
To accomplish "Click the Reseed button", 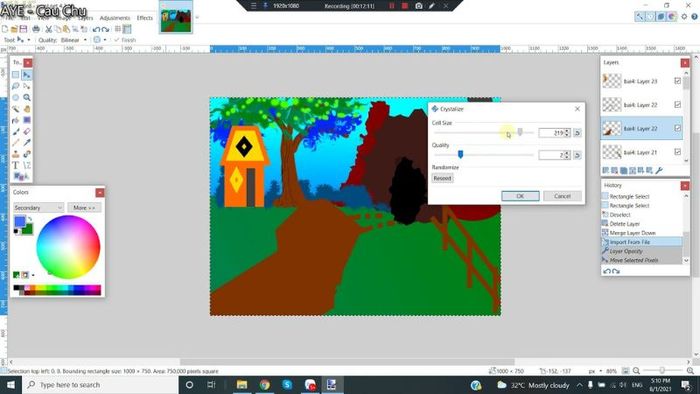I will (442, 178).
